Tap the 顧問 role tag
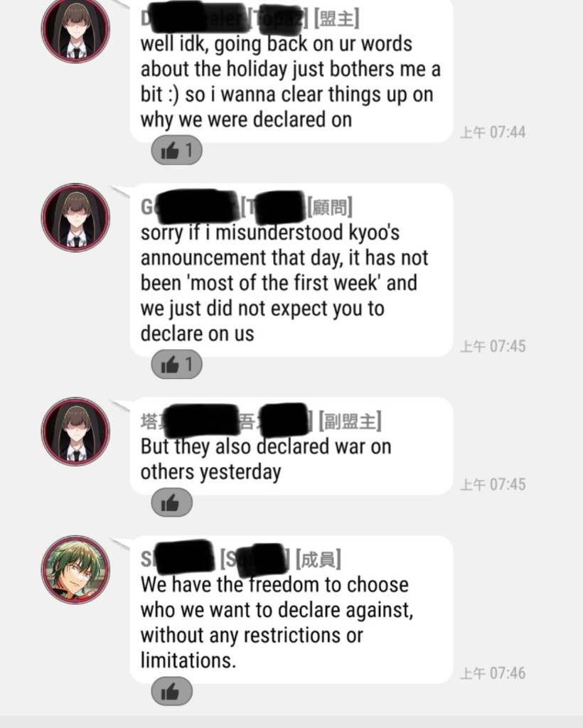583x728 pixels. pyautogui.click(x=330, y=207)
